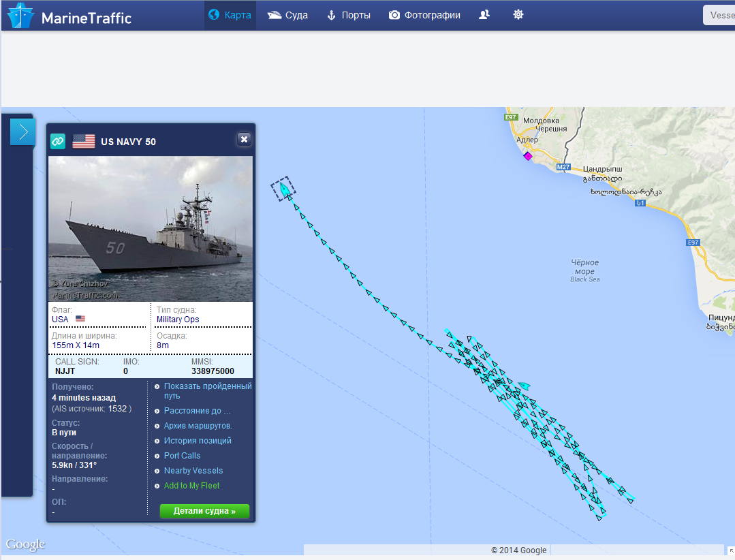Expand the left sidebar arrow panel
Image resolution: width=735 pixels, height=560 pixels.
click(22, 131)
